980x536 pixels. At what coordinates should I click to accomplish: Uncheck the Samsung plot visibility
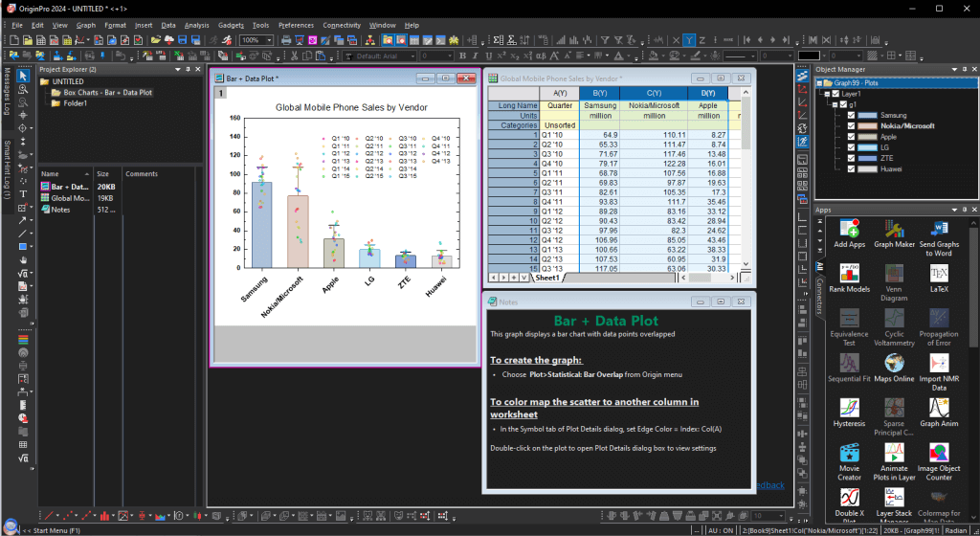[851, 115]
